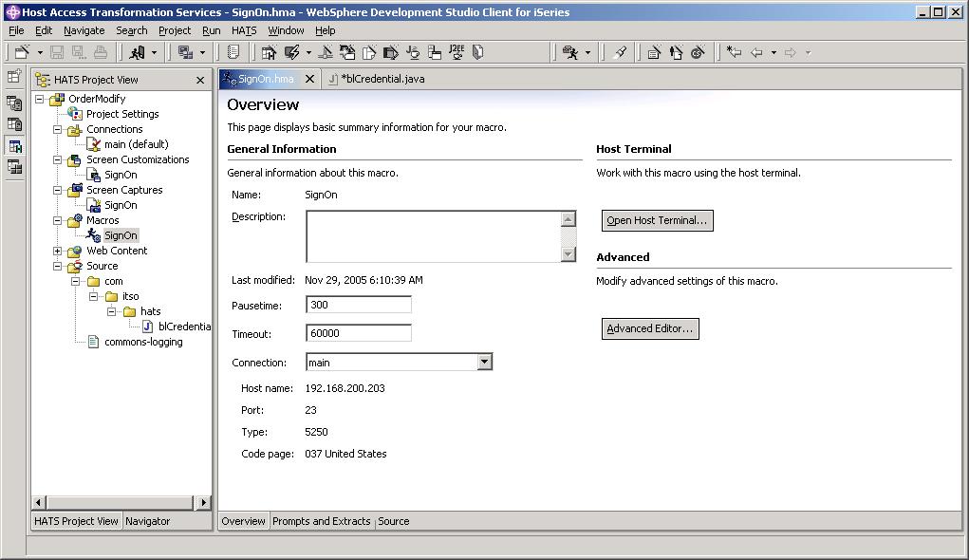The width and height of the screenshot is (969, 560).
Task: Open the File menu
Action: pyautogui.click(x=16, y=30)
